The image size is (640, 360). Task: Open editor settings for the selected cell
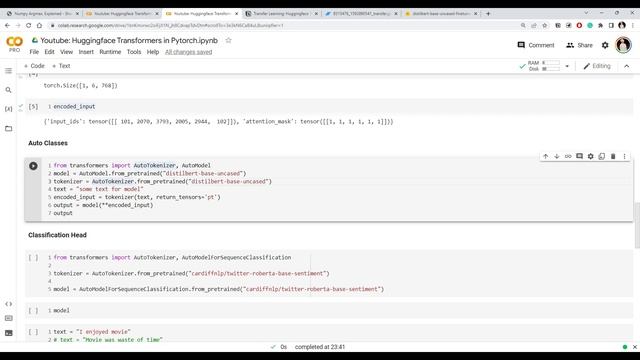[591, 156]
